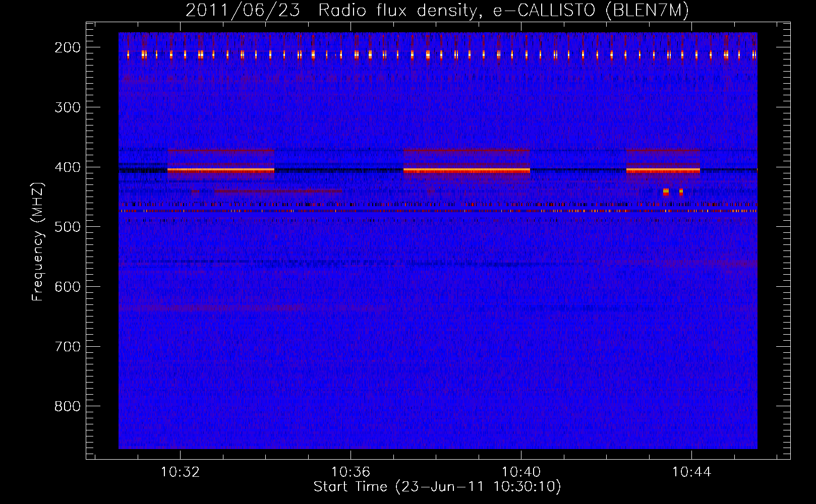Click the middle bright 400 MHz emission band

pyautogui.click(x=467, y=170)
